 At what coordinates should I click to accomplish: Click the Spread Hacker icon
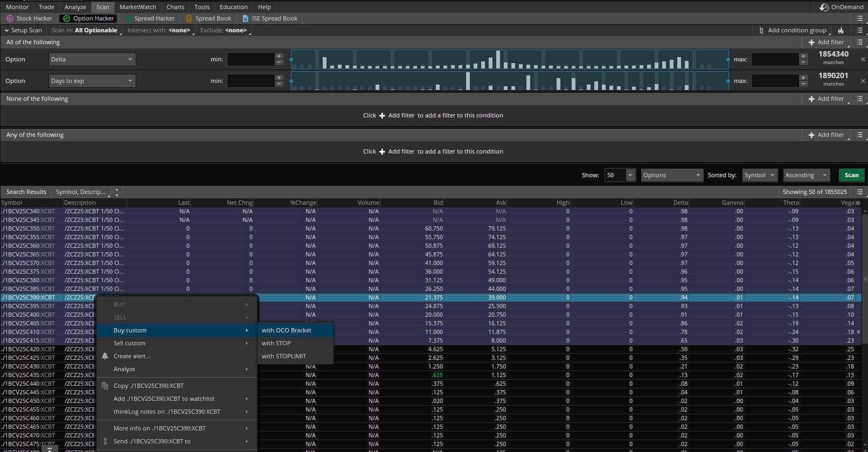[128, 18]
